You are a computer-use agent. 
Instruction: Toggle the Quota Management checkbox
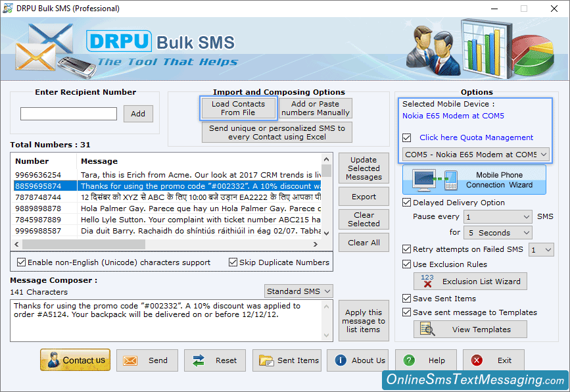pyautogui.click(x=407, y=138)
